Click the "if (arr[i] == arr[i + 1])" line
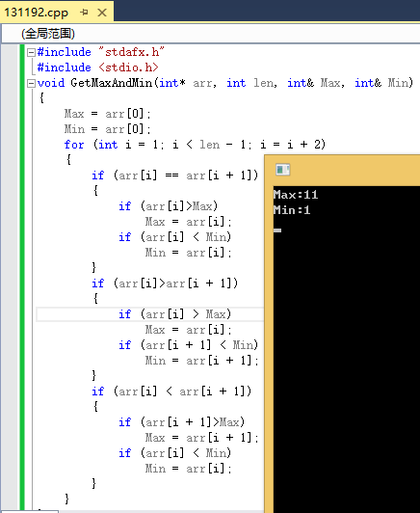 click(x=175, y=175)
